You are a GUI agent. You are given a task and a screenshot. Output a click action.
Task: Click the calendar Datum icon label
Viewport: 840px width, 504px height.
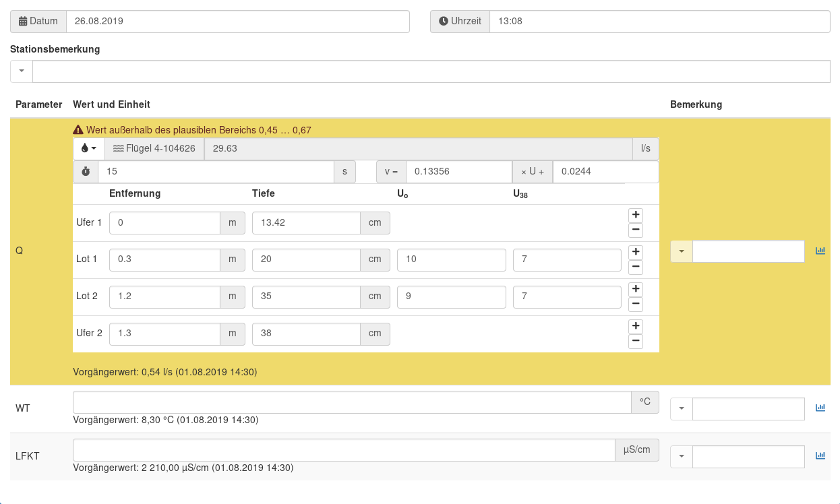[38, 21]
